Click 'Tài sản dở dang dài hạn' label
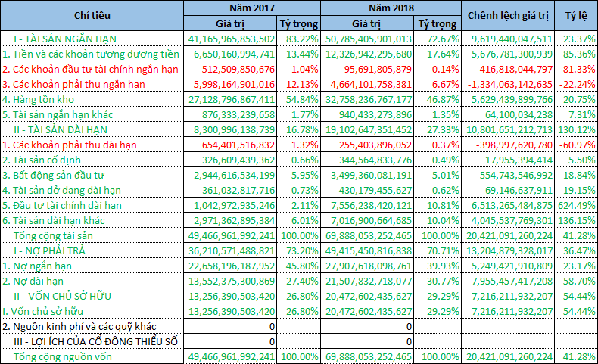The width and height of the screenshot is (598, 364). click(61, 191)
